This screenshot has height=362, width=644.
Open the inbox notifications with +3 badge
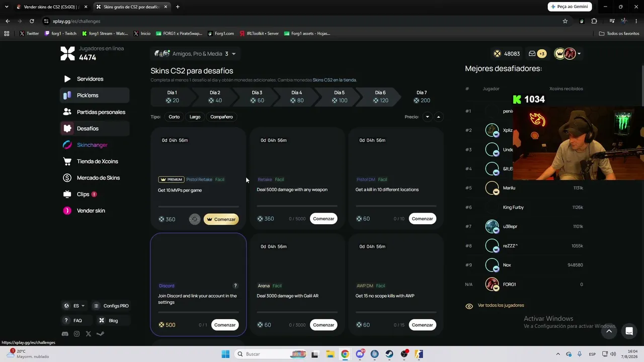(537, 54)
